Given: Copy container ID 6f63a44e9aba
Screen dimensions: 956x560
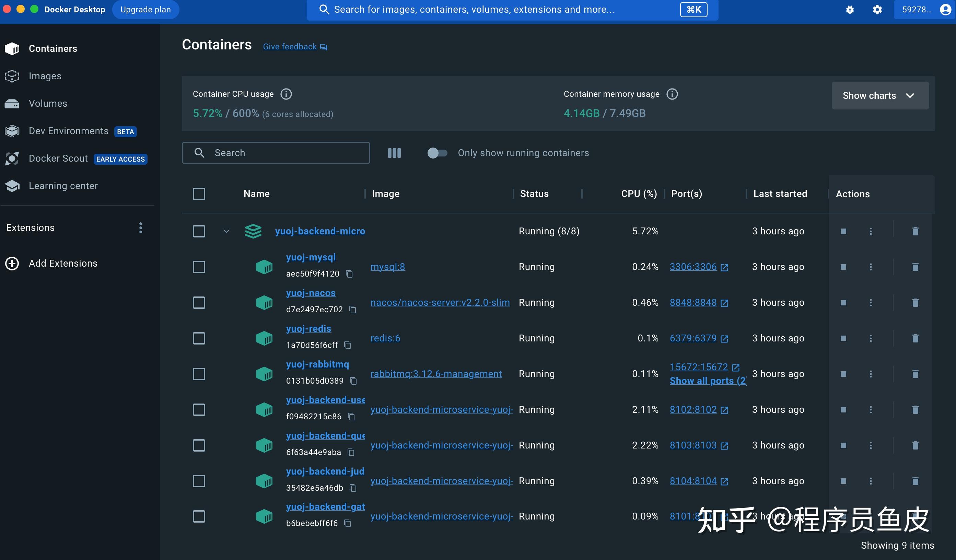Looking at the screenshot, I should click(x=351, y=452).
